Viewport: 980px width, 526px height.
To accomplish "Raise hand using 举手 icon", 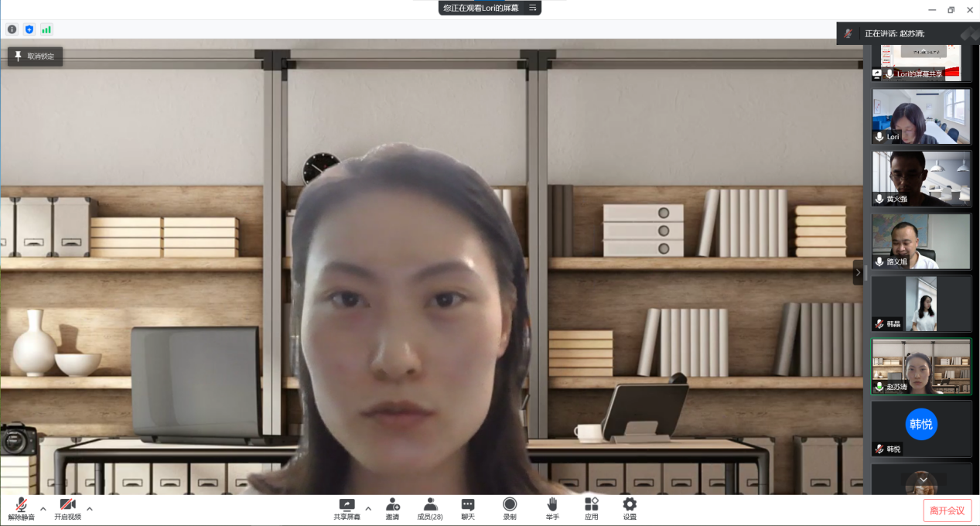I will tap(552, 508).
